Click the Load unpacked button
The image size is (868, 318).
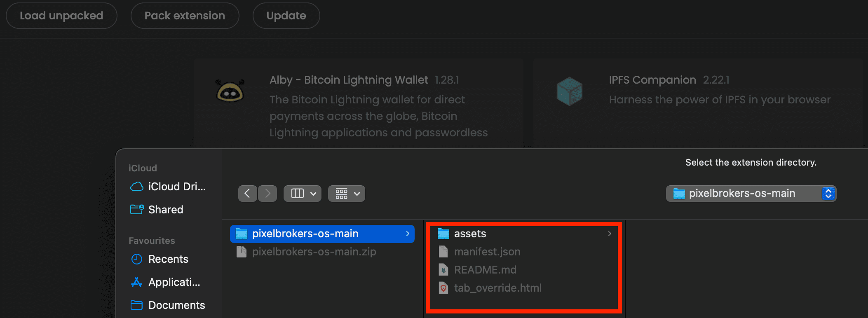coord(61,16)
